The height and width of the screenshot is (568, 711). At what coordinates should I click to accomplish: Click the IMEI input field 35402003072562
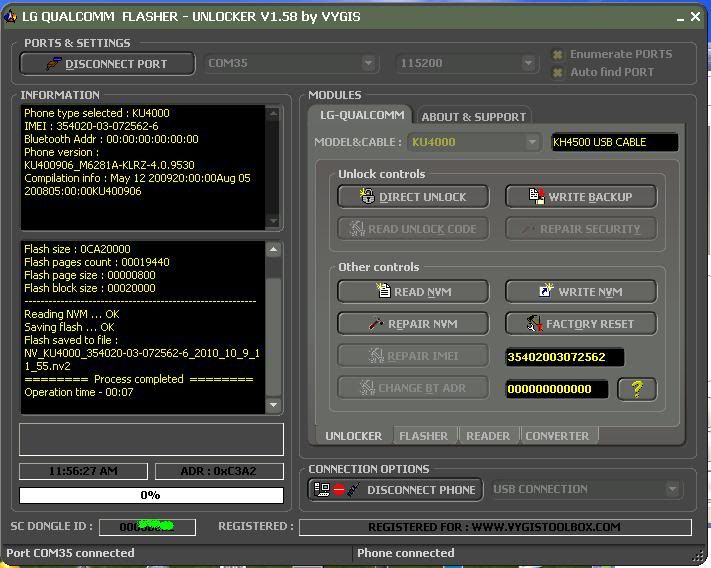tap(565, 357)
